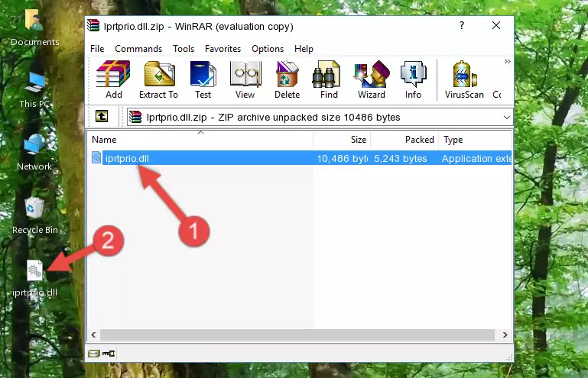The image size is (588, 378).
Task: Click the Add toolbar icon
Action: (113, 79)
